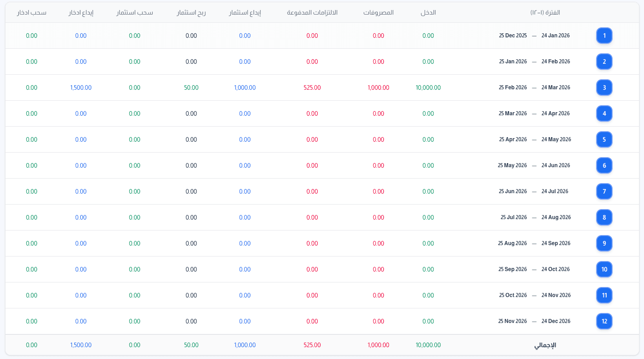Click the 525.00 paid obligations in period 3
644x359 pixels.
click(x=312, y=87)
